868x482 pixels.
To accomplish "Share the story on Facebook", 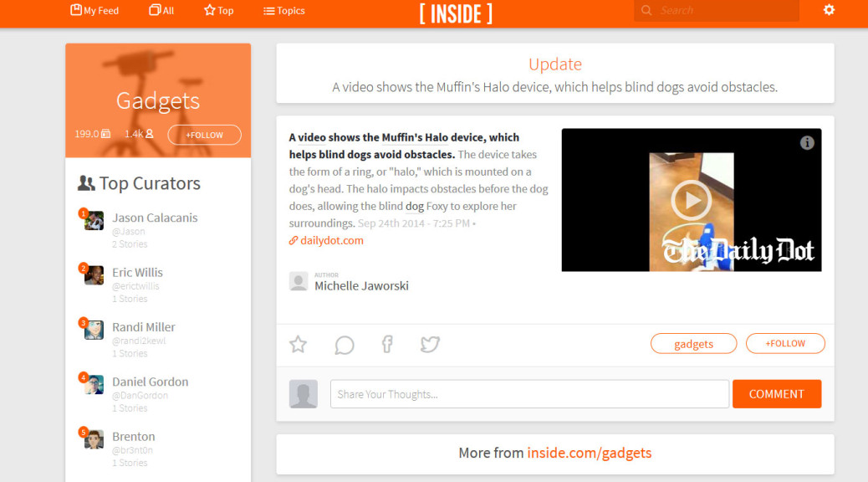I will click(387, 344).
